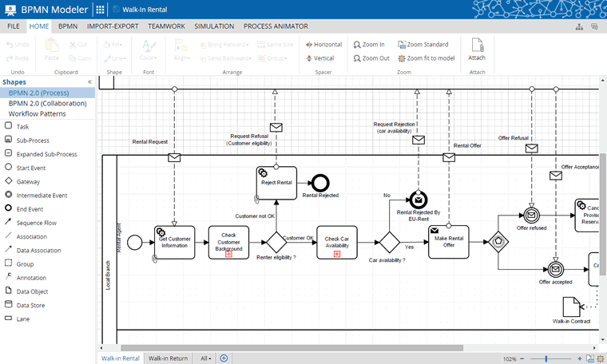Select the Renter eligibility gateway diamond

pos(276,242)
